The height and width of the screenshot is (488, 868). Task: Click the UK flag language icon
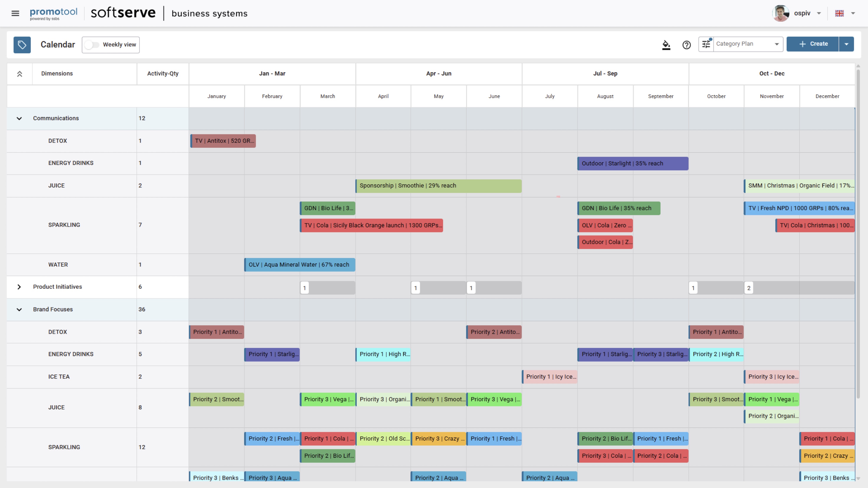pos(839,13)
